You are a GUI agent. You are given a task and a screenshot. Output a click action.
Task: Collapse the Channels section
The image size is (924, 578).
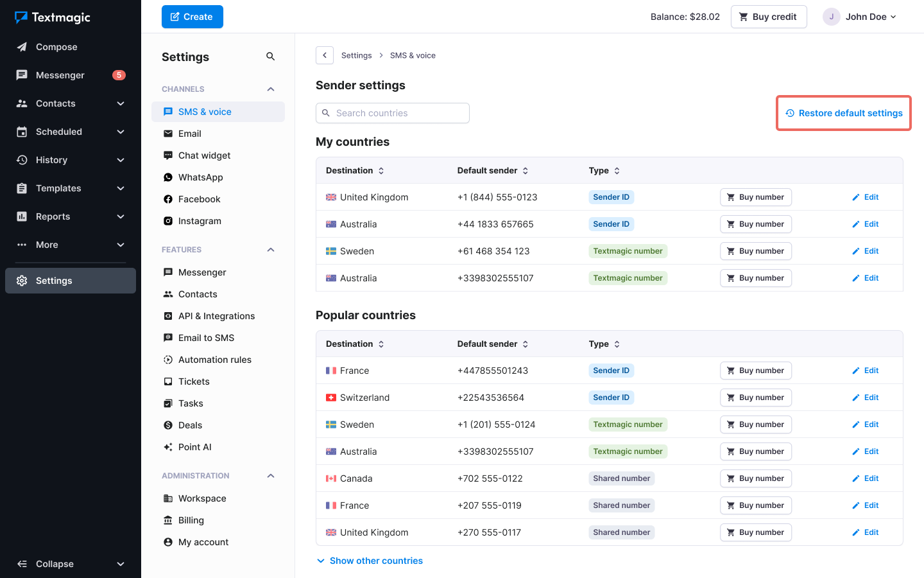270,89
